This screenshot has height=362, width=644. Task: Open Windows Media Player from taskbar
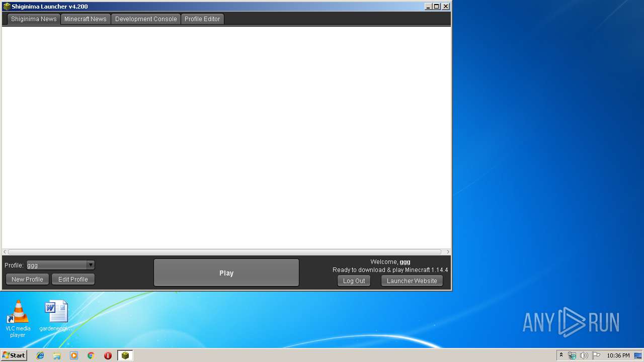pos(74,355)
